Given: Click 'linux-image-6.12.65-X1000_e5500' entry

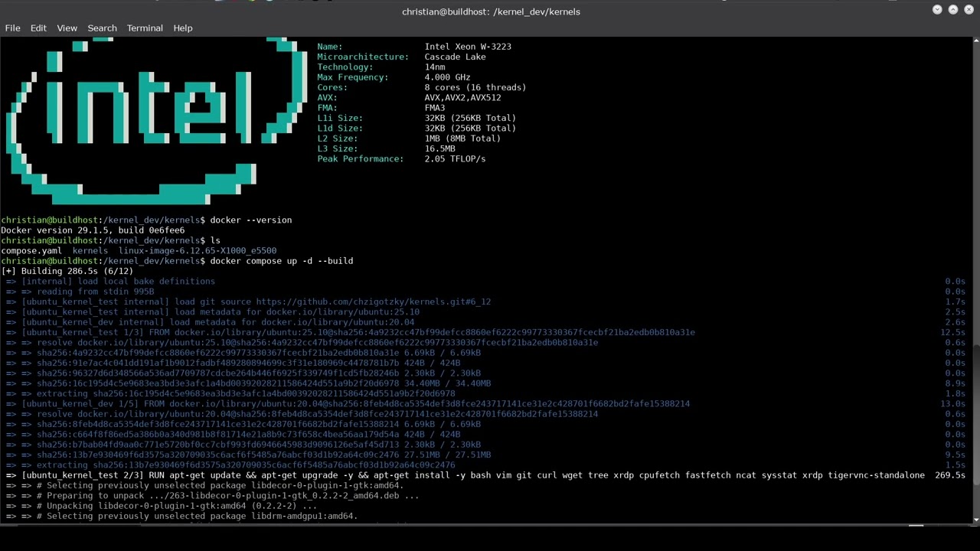Looking at the screenshot, I should click(x=198, y=251).
